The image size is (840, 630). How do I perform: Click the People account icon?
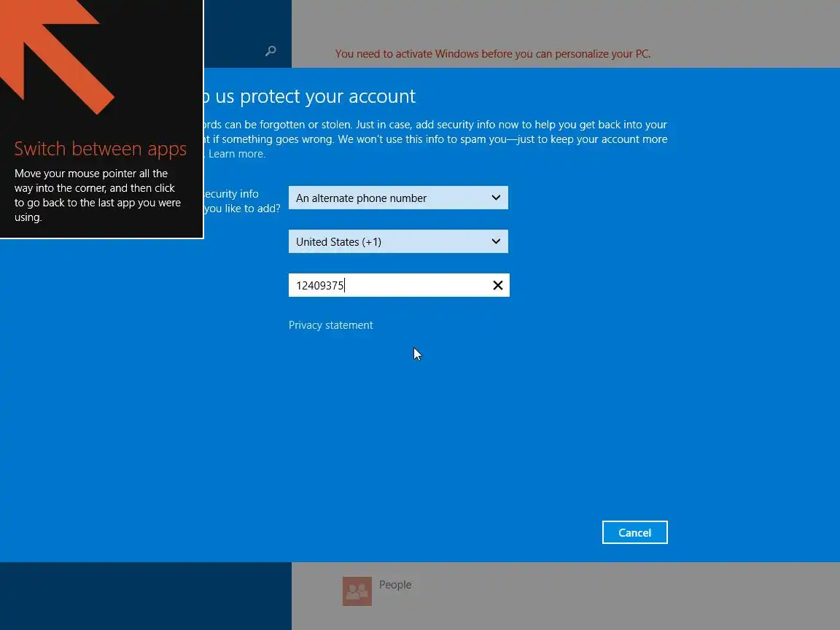[x=357, y=591]
